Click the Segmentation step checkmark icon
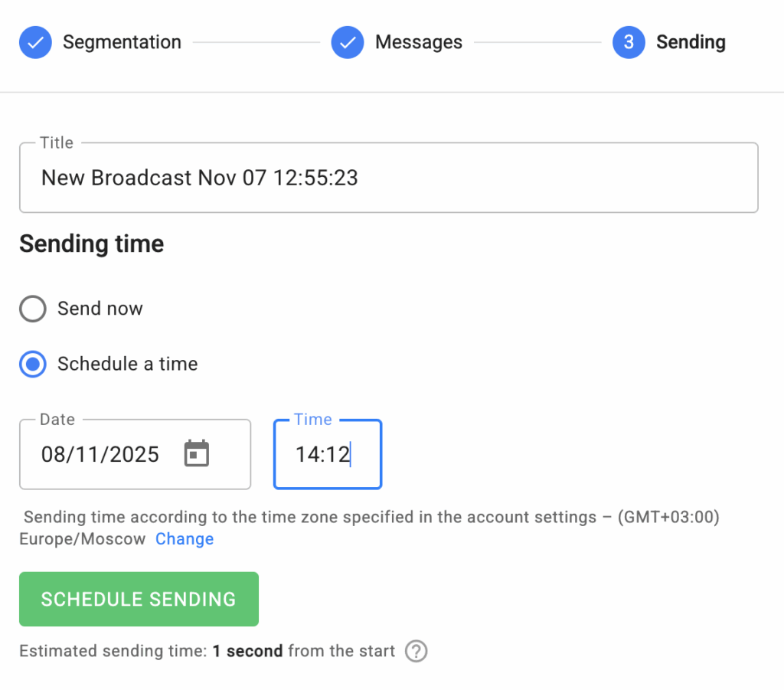 (x=35, y=42)
